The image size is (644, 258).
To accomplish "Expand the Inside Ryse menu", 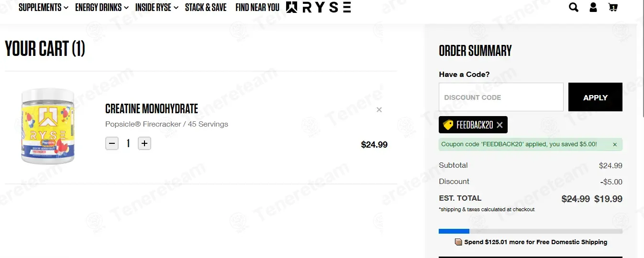I will [157, 7].
